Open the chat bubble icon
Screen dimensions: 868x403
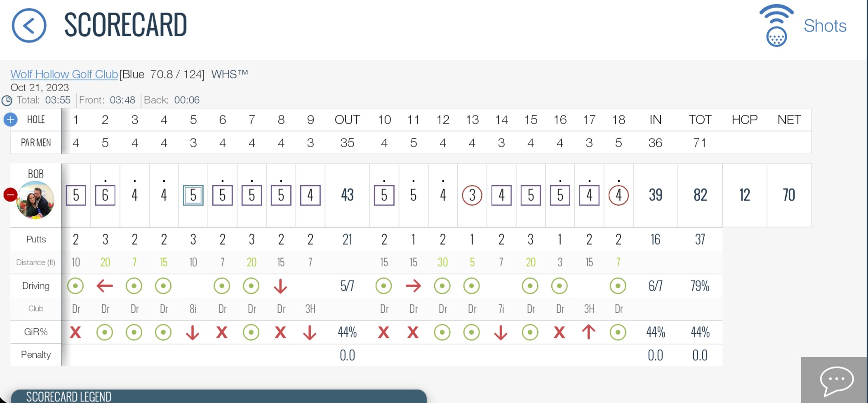click(x=837, y=380)
